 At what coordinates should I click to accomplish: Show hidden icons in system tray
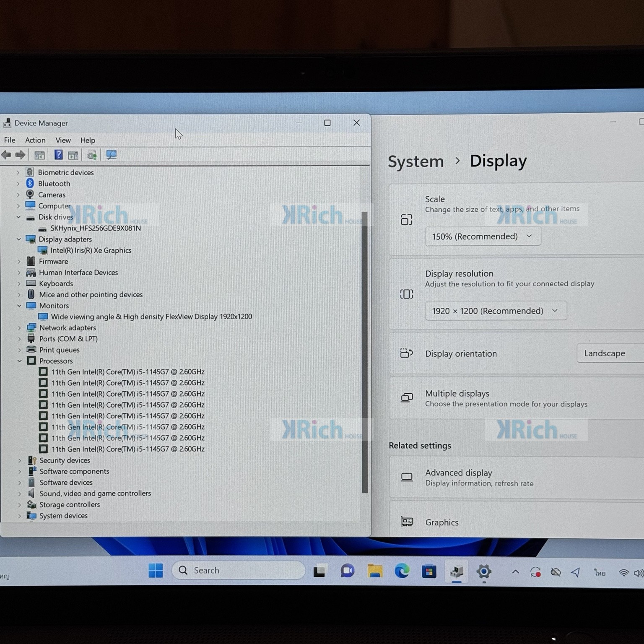tap(515, 572)
